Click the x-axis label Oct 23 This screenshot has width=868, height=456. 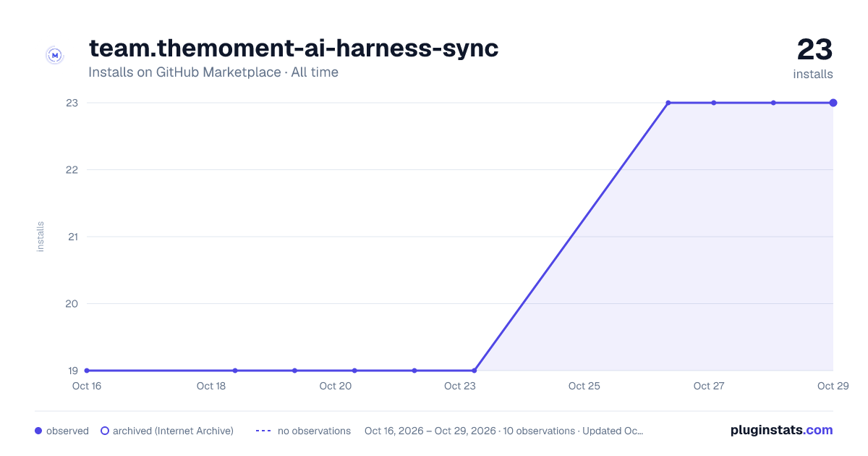[460, 386]
